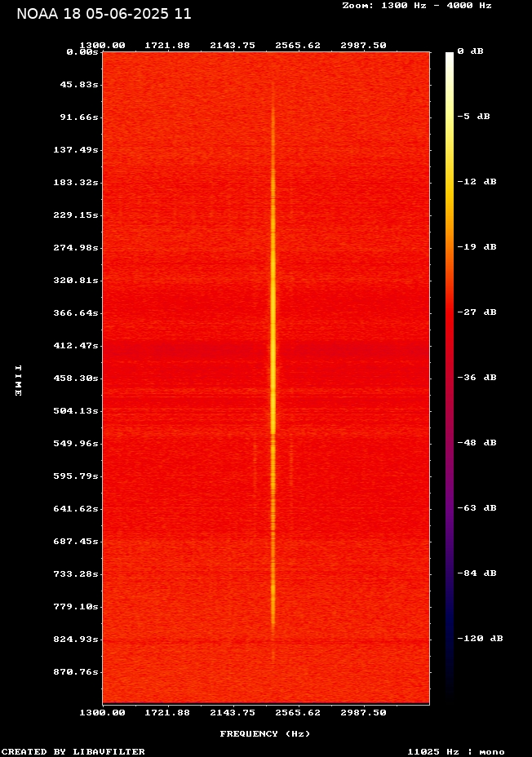Click the '-5 dB' colorbar label
532x757 pixels.
coord(473,117)
